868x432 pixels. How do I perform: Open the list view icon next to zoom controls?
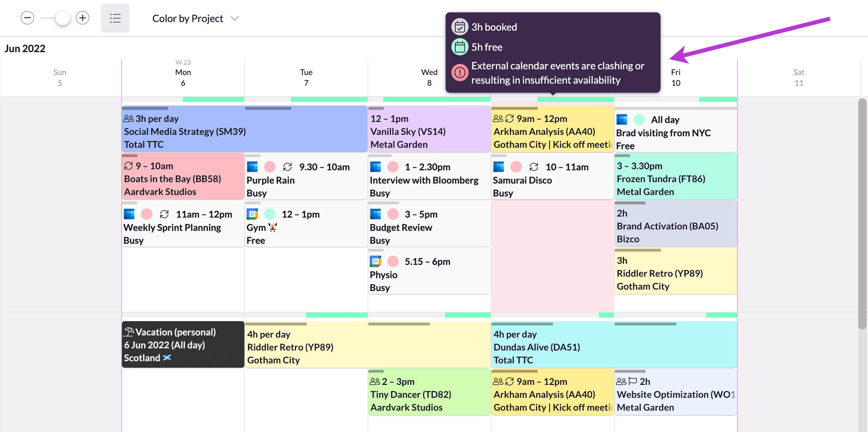(115, 18)
